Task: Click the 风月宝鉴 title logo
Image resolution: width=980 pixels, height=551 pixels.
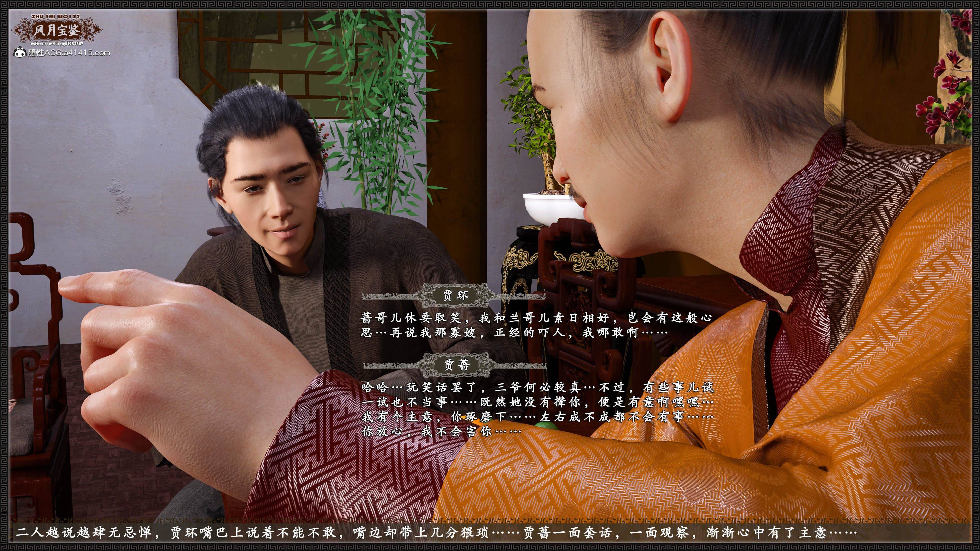Action: click(57, 30)
